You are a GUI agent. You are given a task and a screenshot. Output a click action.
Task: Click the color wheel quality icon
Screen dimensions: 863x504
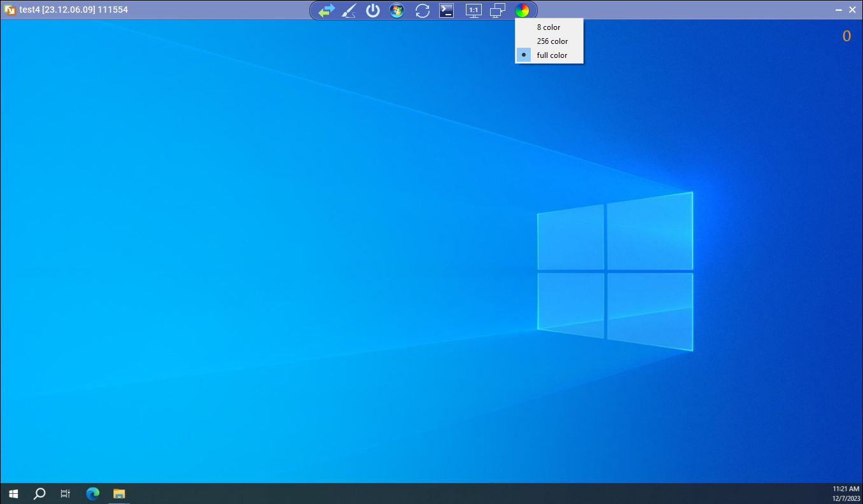[522, 10]
